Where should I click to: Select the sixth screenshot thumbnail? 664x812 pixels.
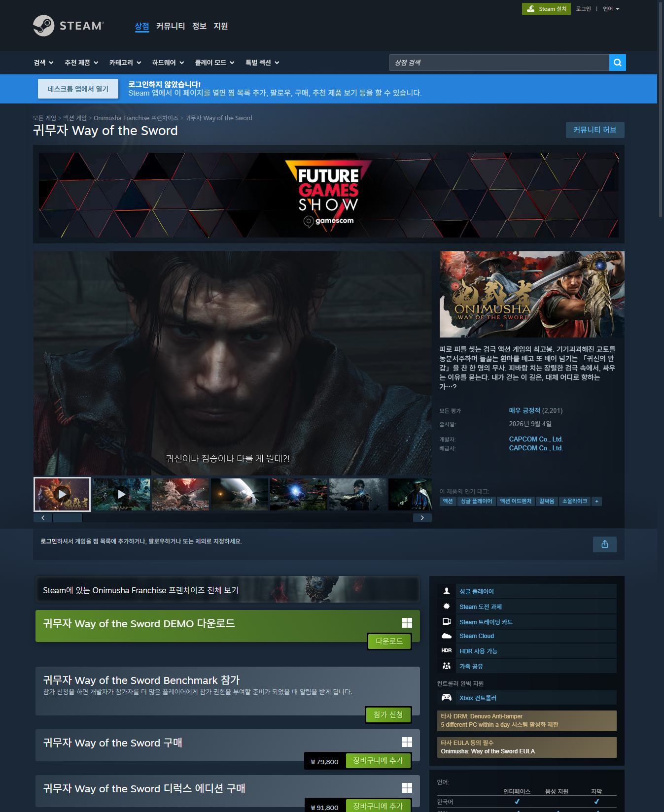click(x=358, y=494)
